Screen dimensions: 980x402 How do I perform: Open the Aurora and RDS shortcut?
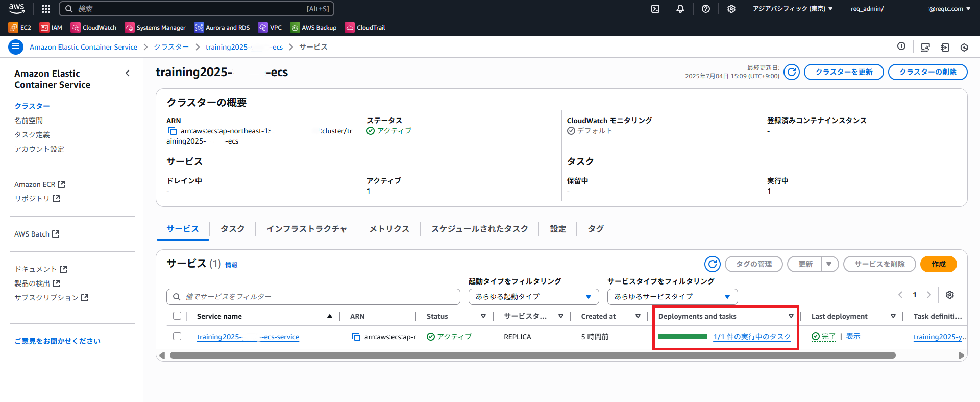point(222,28)
